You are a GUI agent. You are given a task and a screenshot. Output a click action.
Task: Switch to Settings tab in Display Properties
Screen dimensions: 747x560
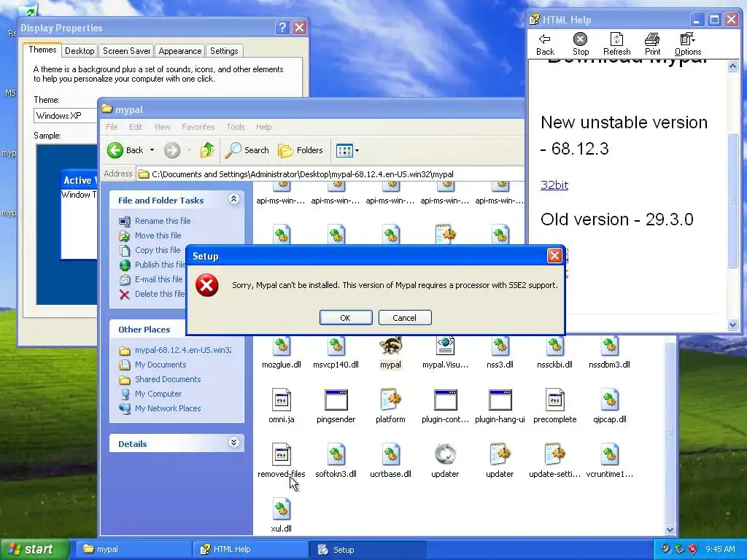pos(224,51)
